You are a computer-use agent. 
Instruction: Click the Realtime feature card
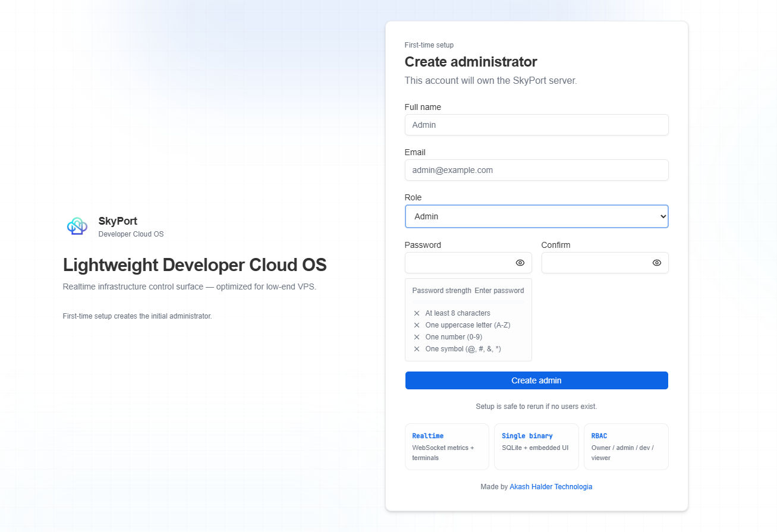click(447, 446)
